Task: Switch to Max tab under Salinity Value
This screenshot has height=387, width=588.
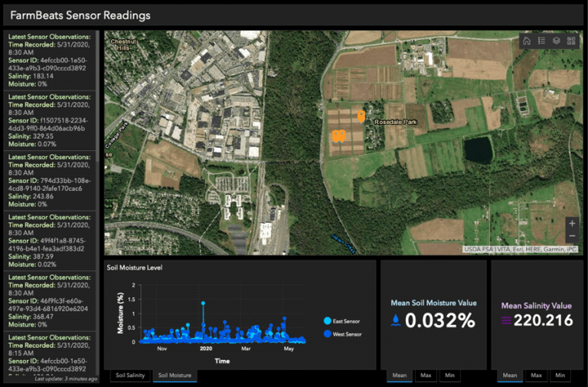Action: pos(536,375)
